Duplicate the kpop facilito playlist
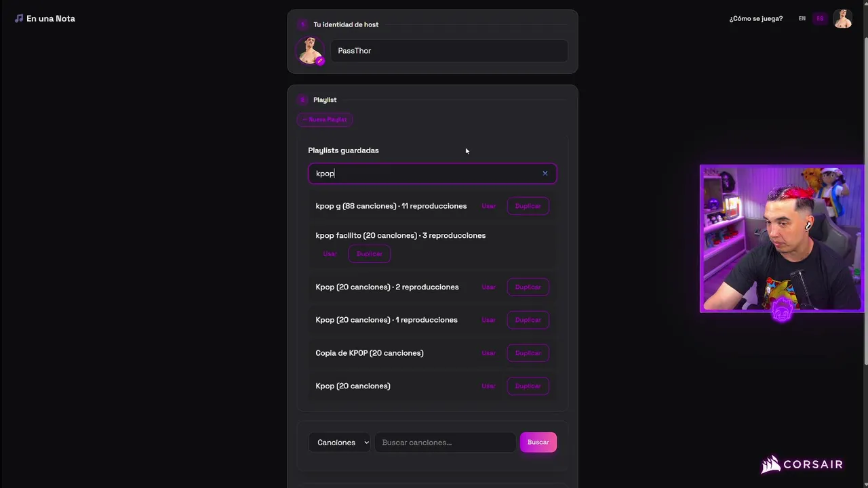Screen dimensions: 868x488 pos(370,253)
